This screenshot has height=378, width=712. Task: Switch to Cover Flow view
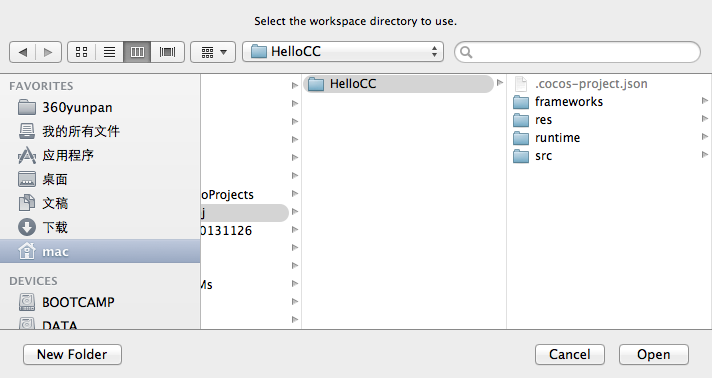tap(168, 52)
